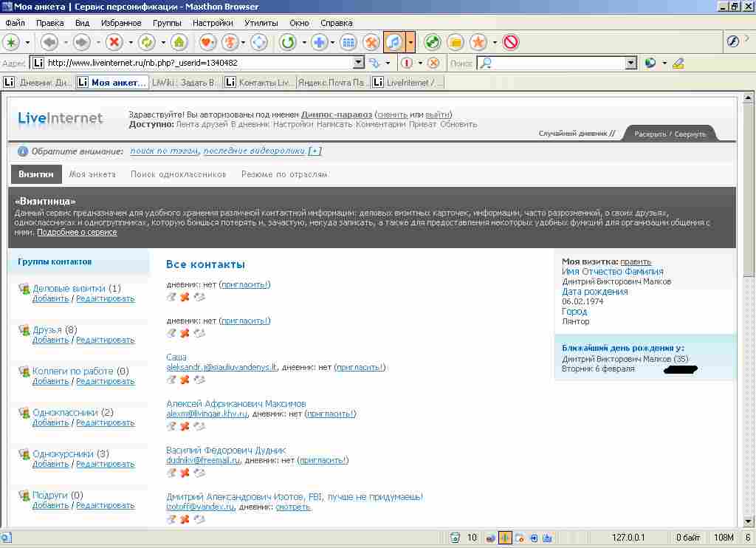Go back with the Back arrow button
756x548 pixels.
pyautogui.click(x=49, y=42)
